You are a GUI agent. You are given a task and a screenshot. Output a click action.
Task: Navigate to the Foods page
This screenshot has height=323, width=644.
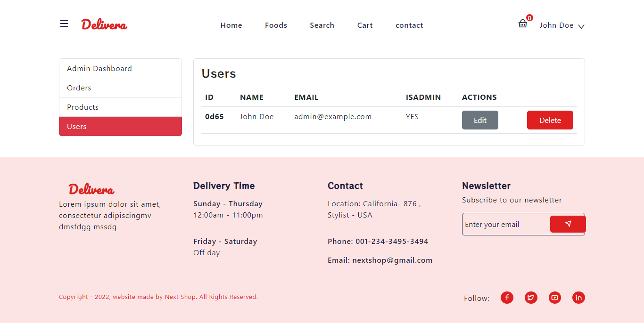276,25
